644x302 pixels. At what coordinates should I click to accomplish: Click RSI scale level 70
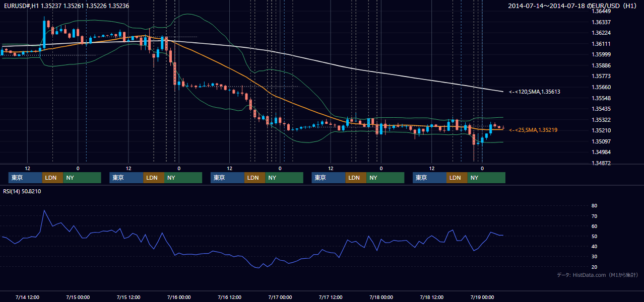click(594, 216)
